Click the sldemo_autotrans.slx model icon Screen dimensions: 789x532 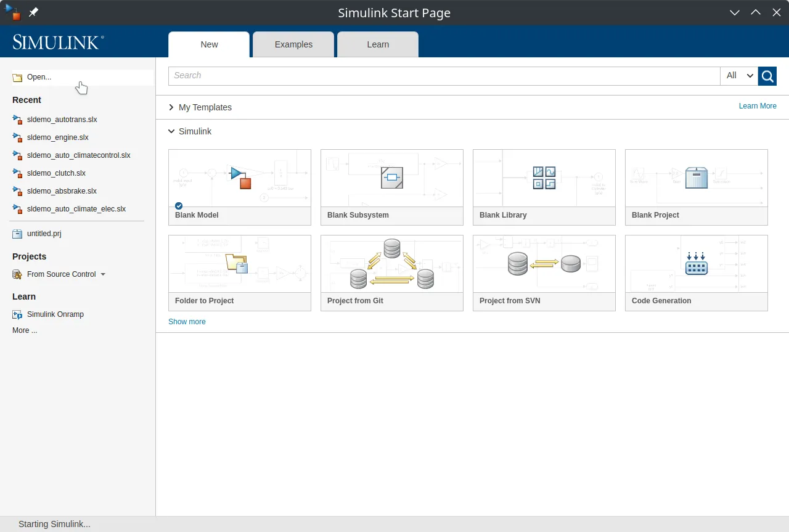click(17, 120)
